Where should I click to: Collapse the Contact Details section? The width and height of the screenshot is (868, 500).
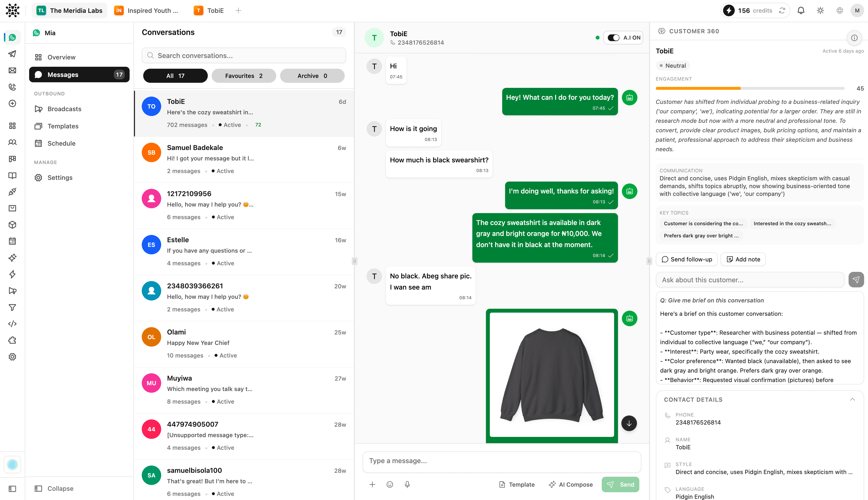[852, 400]
